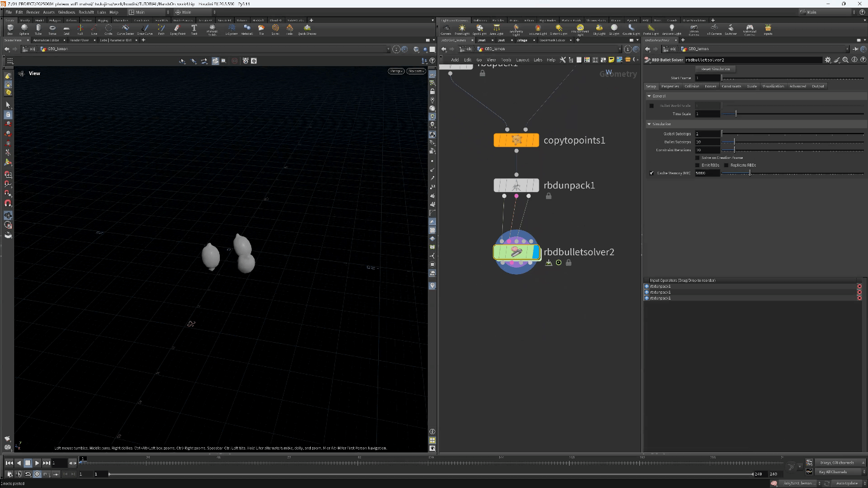Open the parameter gear settings menu

click(x=828, y=60)
